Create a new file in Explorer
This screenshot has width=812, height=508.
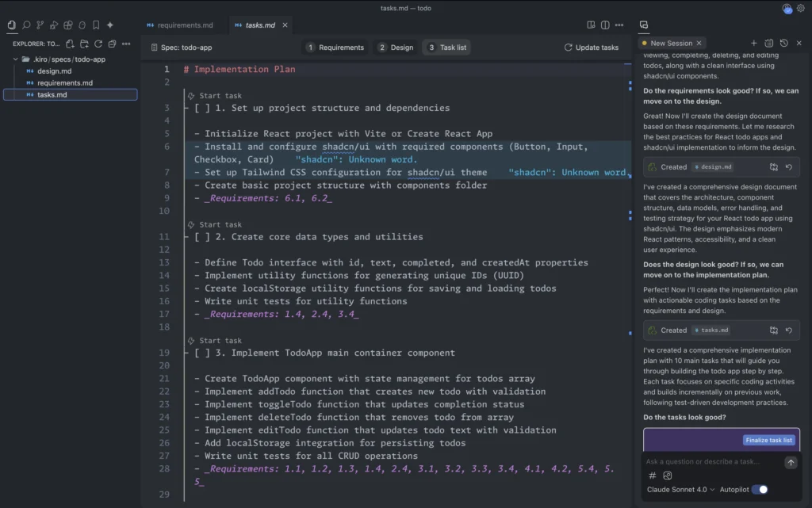[70, 44]
